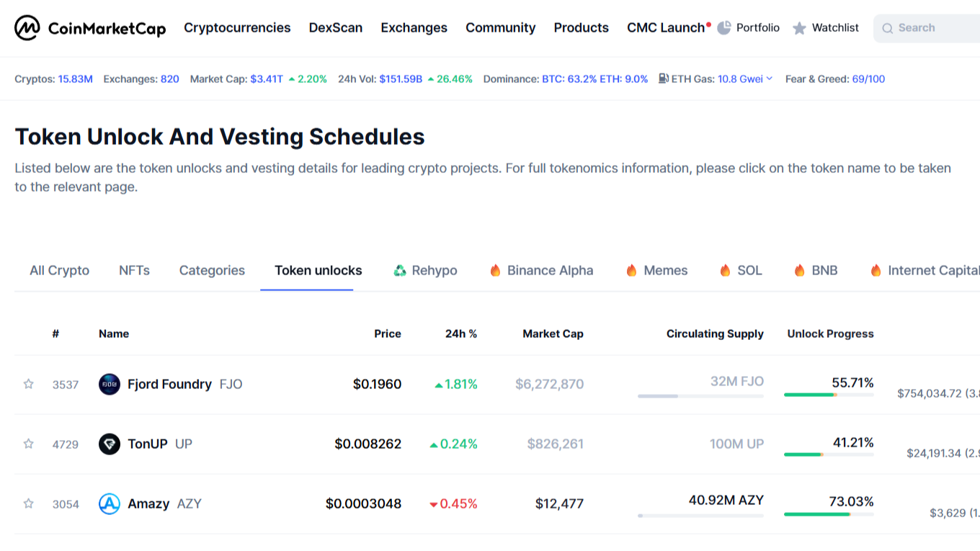This screenshot has height=551, width=980.
Task: Select the Token unlocks tab
Action: click(x=318, y=271)
